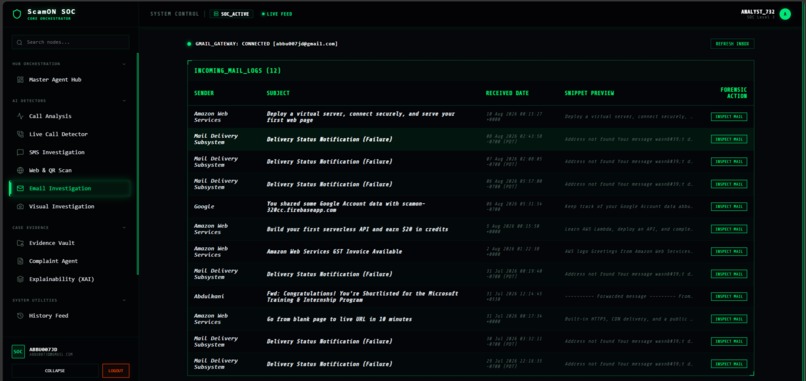
Task: Click the Refresh Inbox button
Action: pyautogui.click(x=732, y=44)
